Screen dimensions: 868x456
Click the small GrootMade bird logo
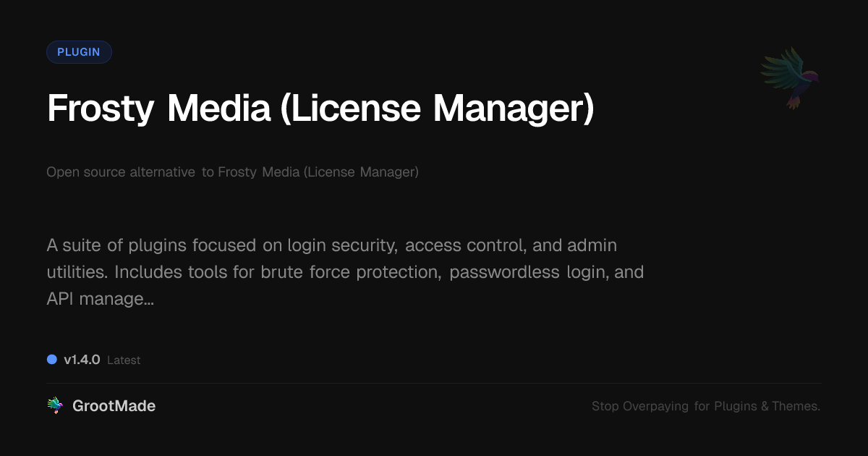(55, 406)
